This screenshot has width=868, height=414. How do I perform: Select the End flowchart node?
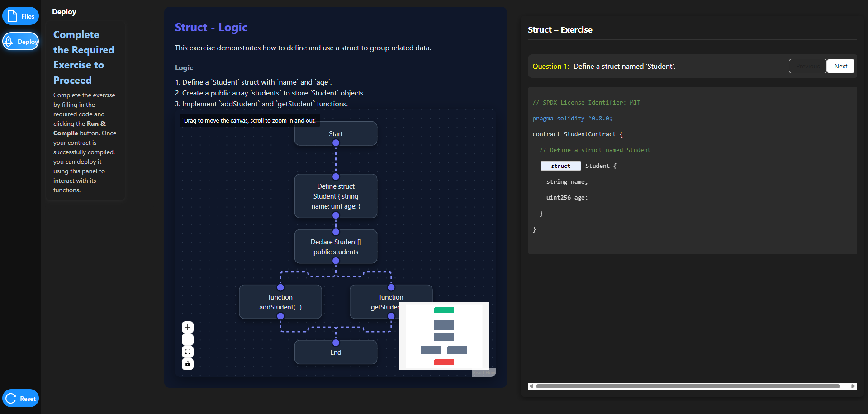click(336, 352)
